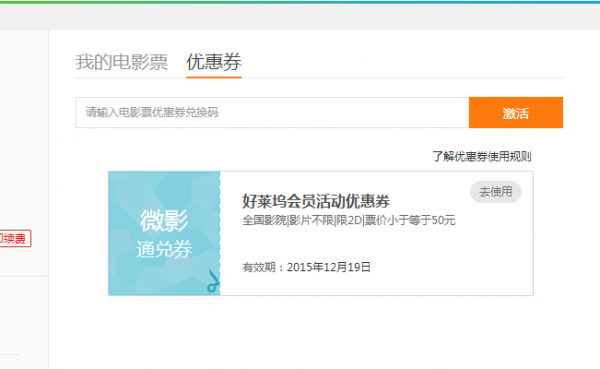Click the 50元 price limit text
Image resolution: width=600 pixels, height=369 pixels.
[443, 220]
